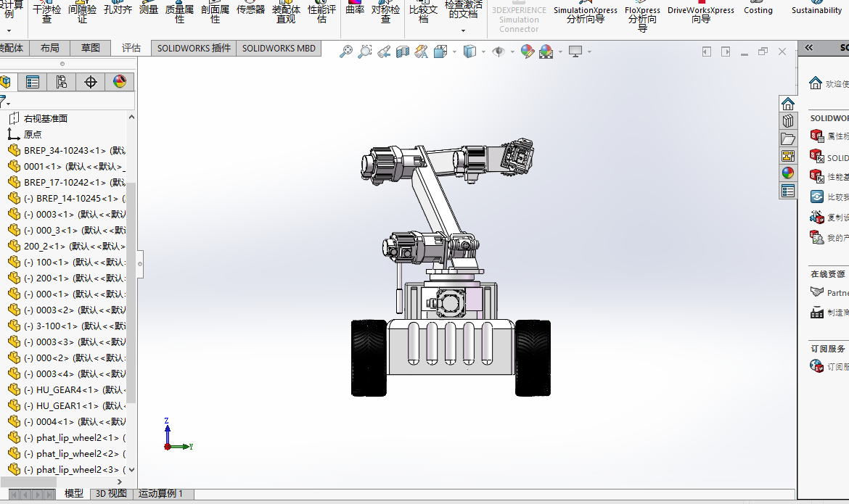Open the FeatureManager design tree tab icon

click(x=5, y=82)
